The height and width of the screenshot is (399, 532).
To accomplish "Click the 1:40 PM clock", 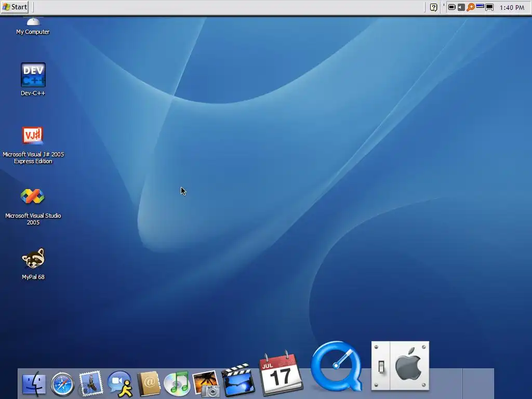I will [x=512, y=7].
